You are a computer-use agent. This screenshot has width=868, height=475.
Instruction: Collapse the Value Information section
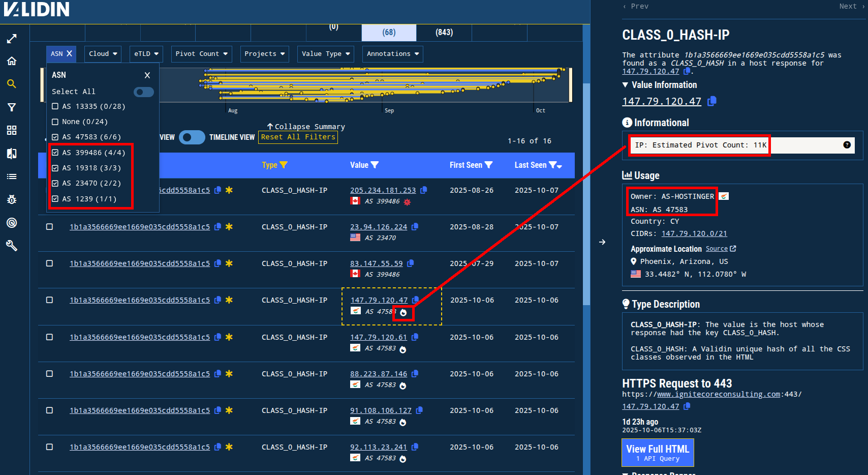pos(626,85)
